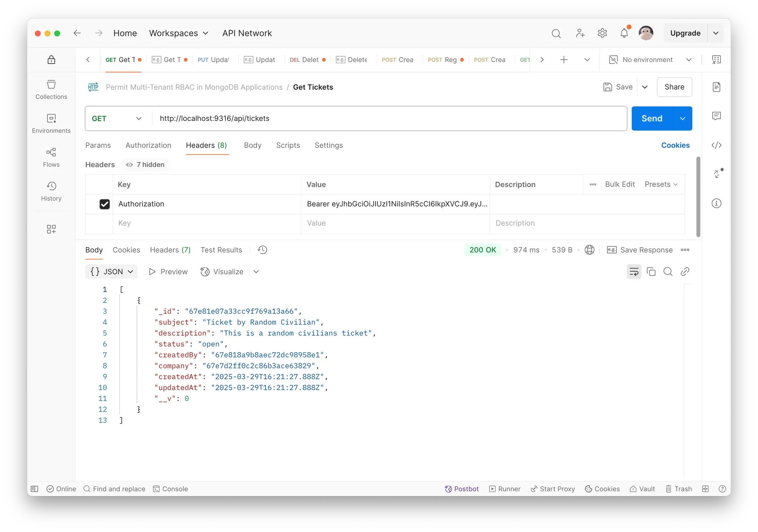Open the JSON format dropdown

point(111,272)
